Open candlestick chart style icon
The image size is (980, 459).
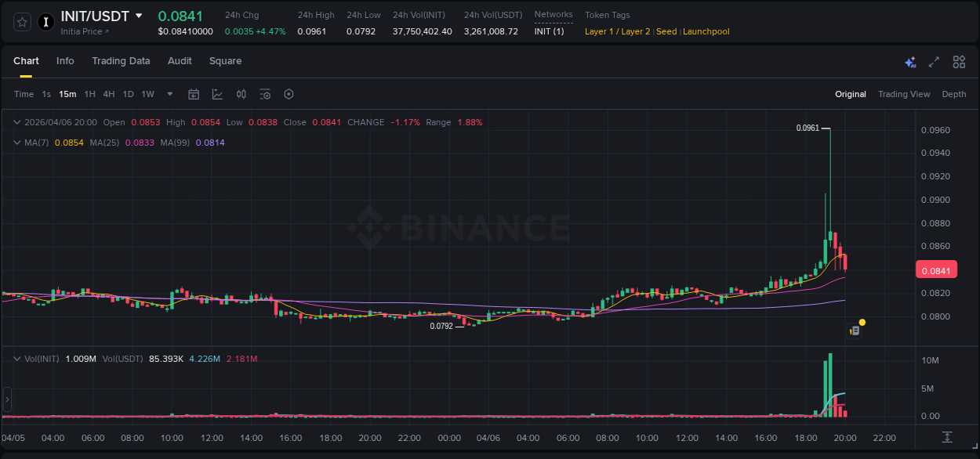[241, 94]
